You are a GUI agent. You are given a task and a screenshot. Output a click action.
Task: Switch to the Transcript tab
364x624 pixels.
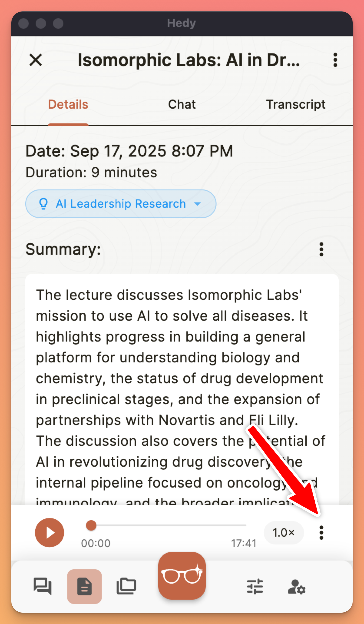pyautogui.click(x=295, y=105)
